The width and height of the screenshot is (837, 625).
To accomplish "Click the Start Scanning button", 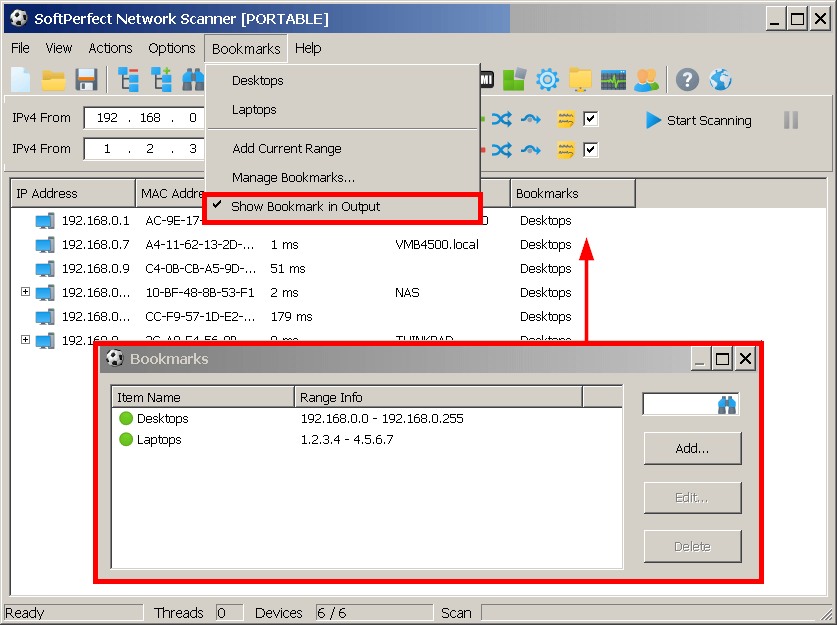I will pyautogui.click(x=699, y=120).
